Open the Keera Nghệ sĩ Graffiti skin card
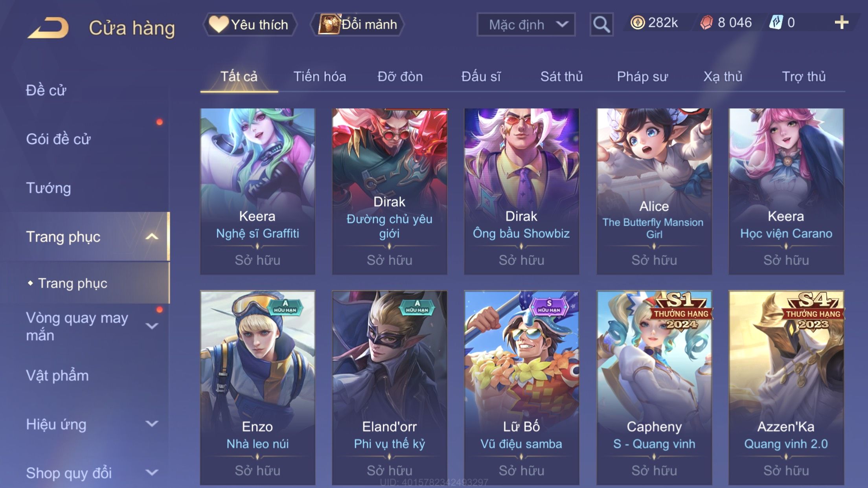868x488 pixels. (x=257, y=191)
